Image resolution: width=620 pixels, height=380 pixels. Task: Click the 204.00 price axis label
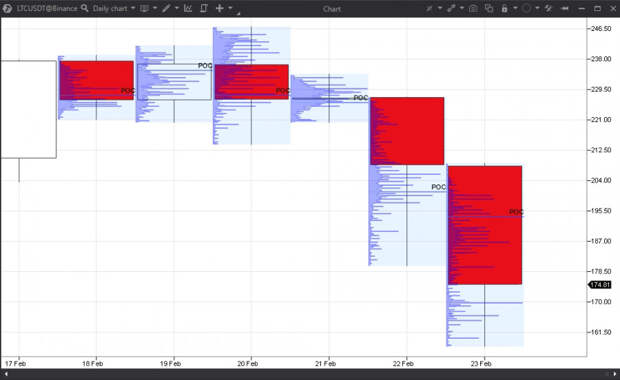click(x=601, y=180)
